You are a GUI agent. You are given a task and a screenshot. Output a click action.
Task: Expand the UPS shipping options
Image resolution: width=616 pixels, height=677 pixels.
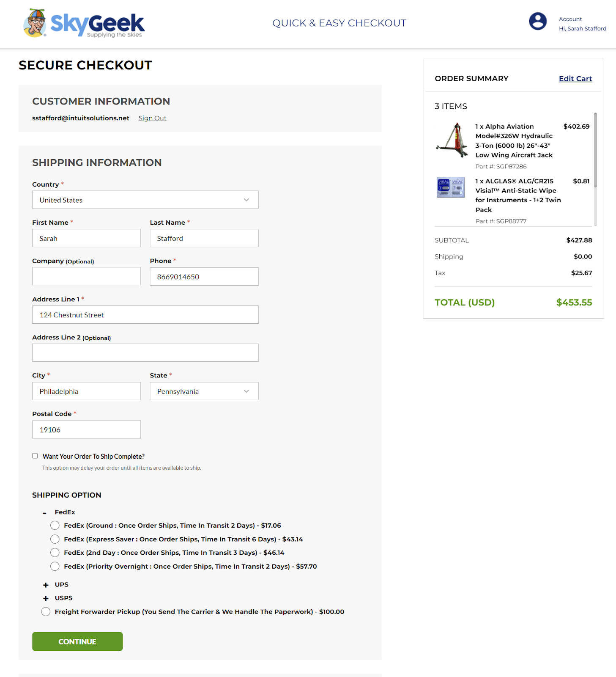coord(46,585)
